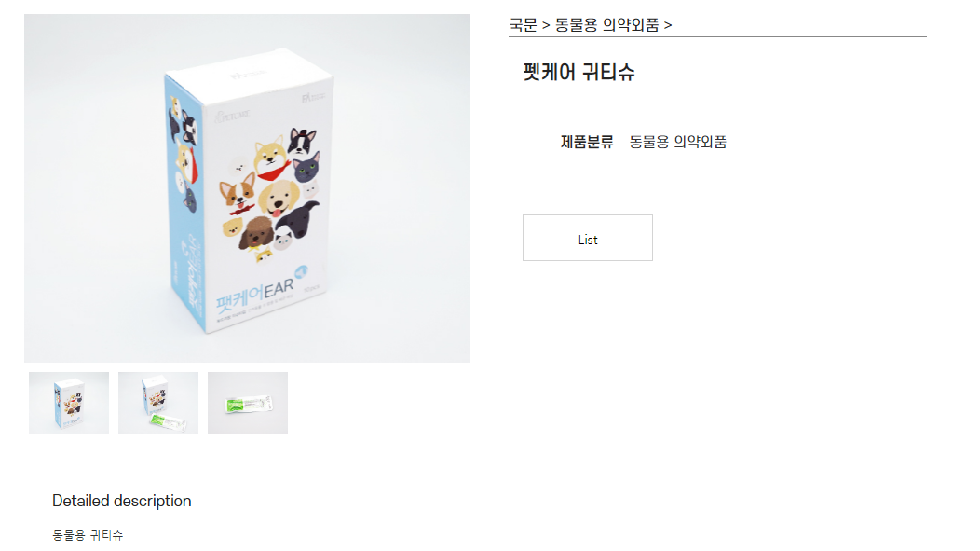This screenshot has width=980, height=551.
Task: Click the brown poodle face on the box
Action: coord(256,233)
